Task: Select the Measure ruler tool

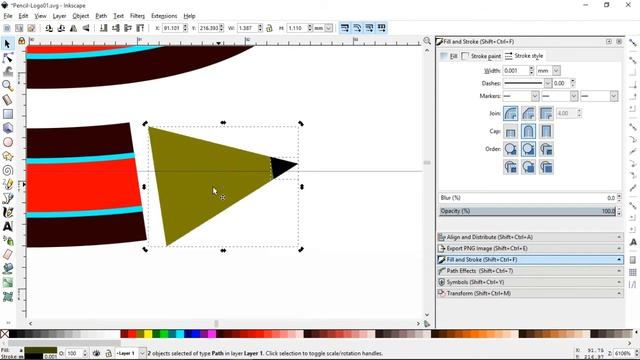Action: (x=7, y=100)
